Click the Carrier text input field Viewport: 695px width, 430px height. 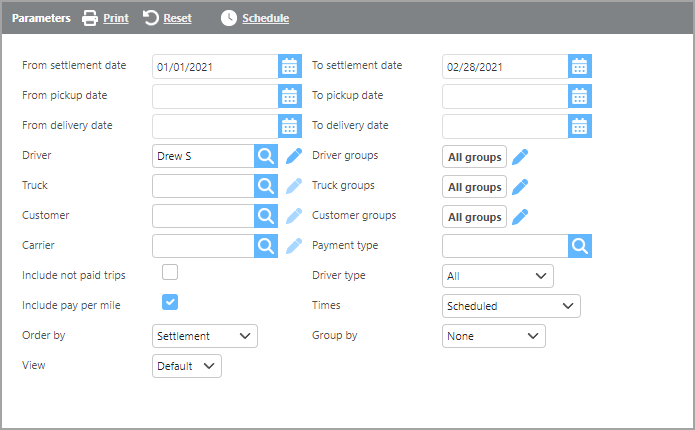(203, 246)
